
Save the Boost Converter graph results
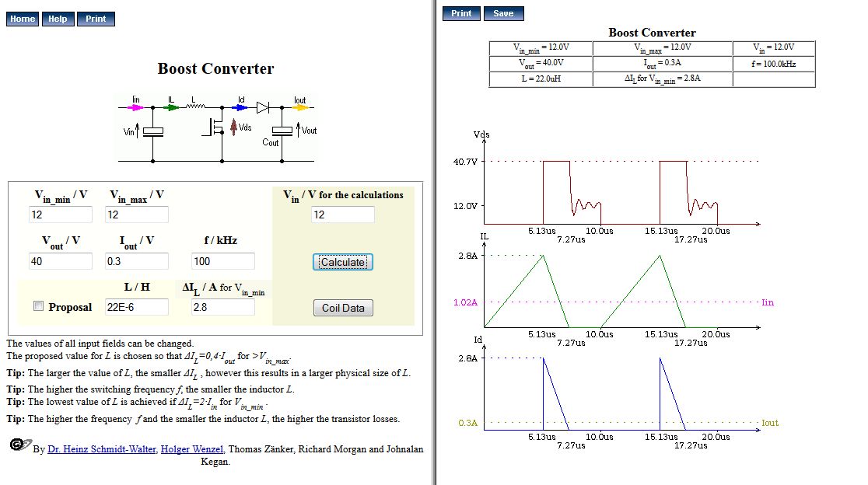tap(503, 13)
